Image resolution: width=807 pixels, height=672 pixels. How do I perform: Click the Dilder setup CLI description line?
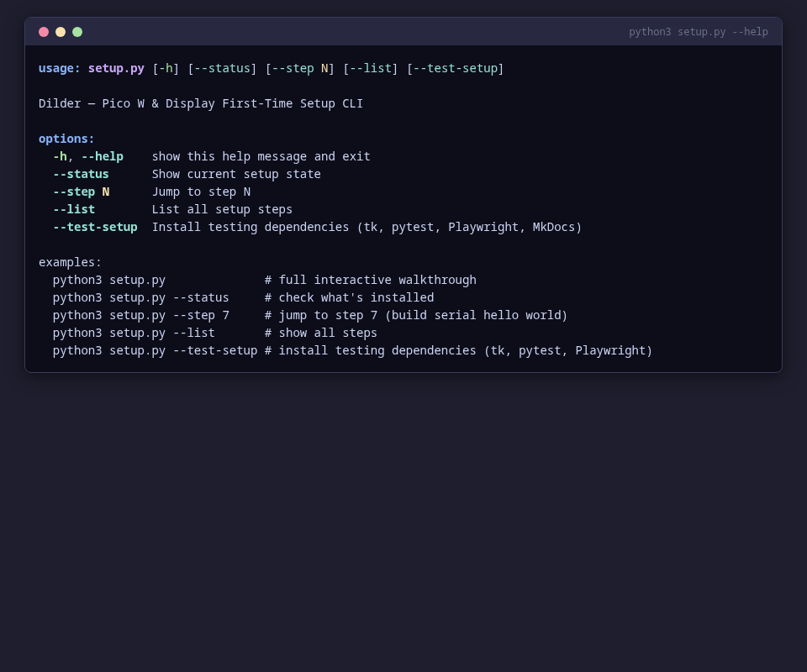pyautogui.click(x=200, y=103)
